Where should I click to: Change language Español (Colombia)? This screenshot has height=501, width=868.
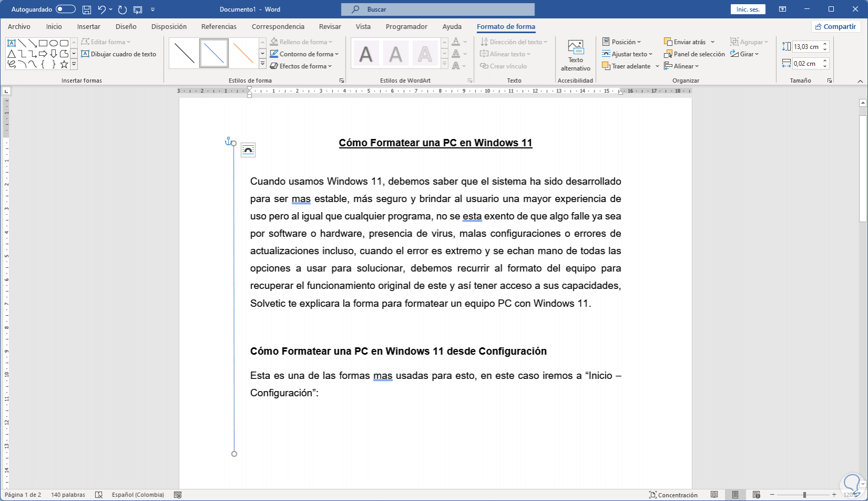click(x=138, y=495)
